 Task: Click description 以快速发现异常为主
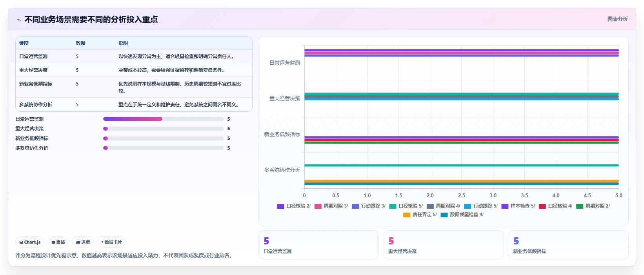pyautogui.click(x=177, y=56)
